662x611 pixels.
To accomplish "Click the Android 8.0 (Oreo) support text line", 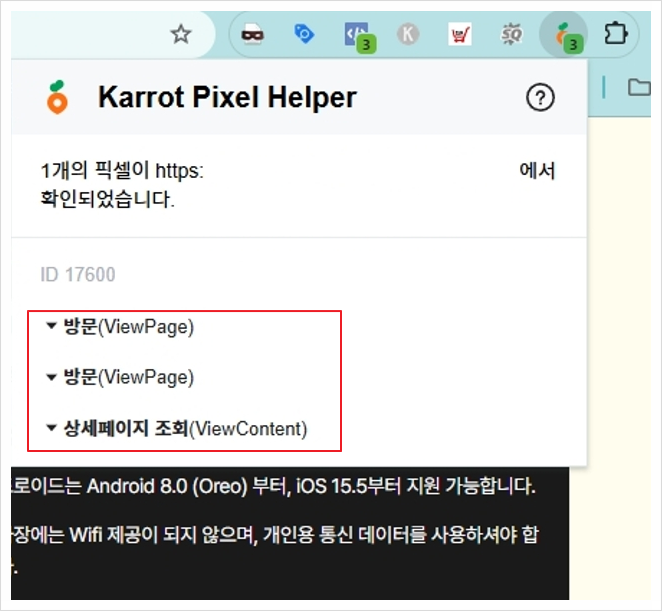I will pos(274,486).
